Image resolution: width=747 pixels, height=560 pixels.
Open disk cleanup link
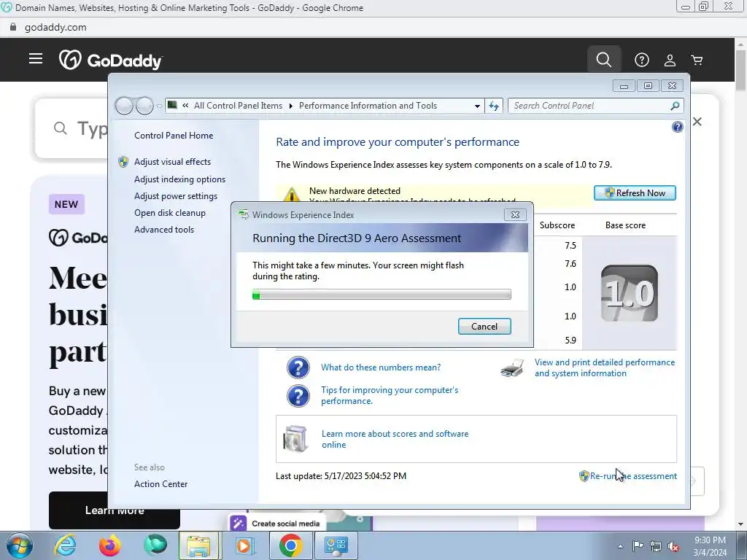pos(169,213)
